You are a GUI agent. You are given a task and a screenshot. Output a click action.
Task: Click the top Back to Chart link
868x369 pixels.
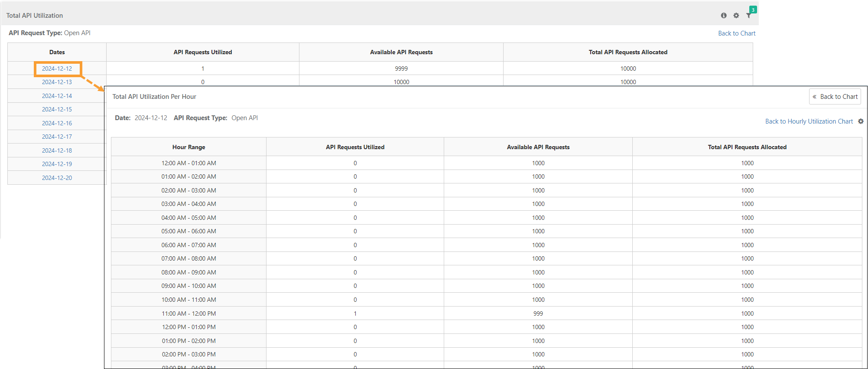point(736,33)
